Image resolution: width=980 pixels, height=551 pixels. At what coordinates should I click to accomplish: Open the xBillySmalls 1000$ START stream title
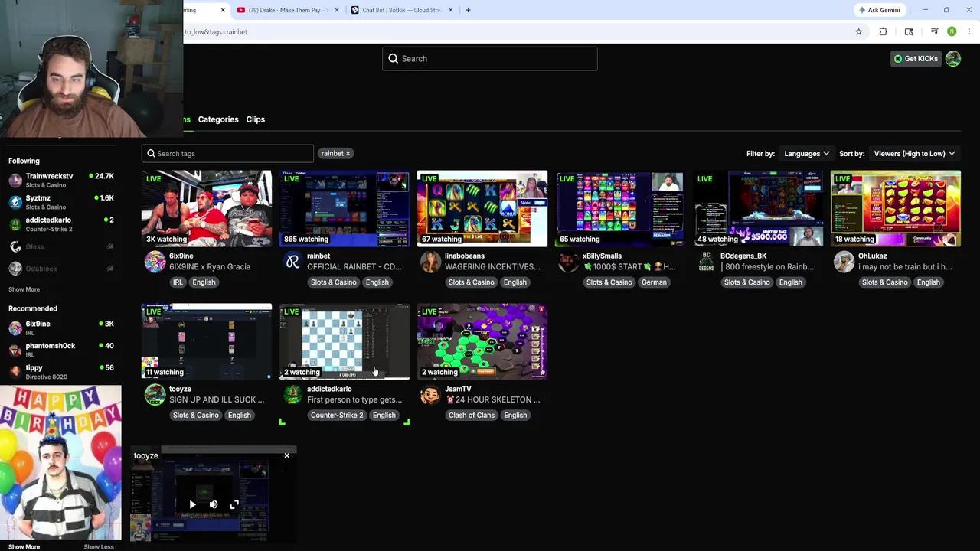pyautogui.click(x=629, y=267)
